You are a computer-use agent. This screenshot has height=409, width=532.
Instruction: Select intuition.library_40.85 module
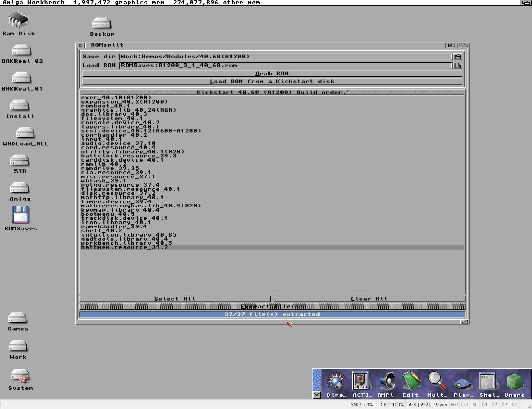click(x=272, y=235)
